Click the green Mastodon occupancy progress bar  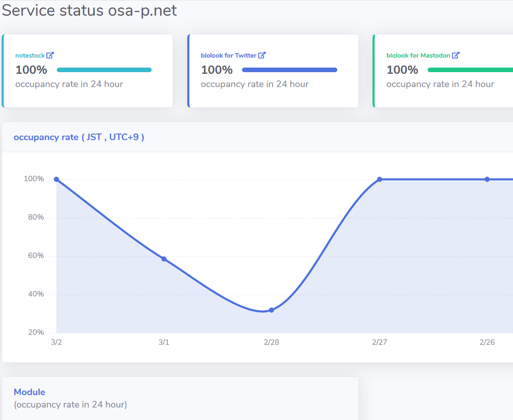click(470, 70)
